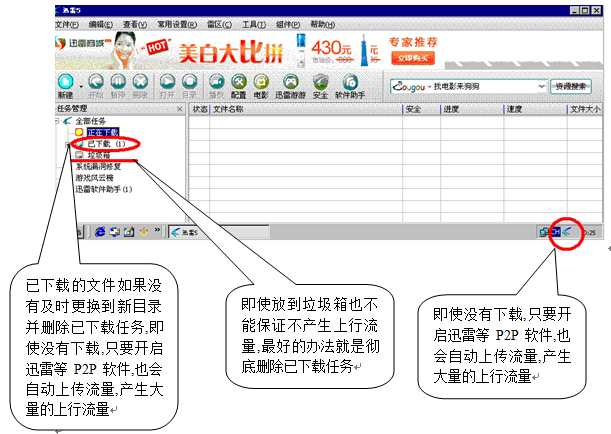Open the 雷区(C) menu
This screenshot has width=611, height=434.
coord(219,25)
